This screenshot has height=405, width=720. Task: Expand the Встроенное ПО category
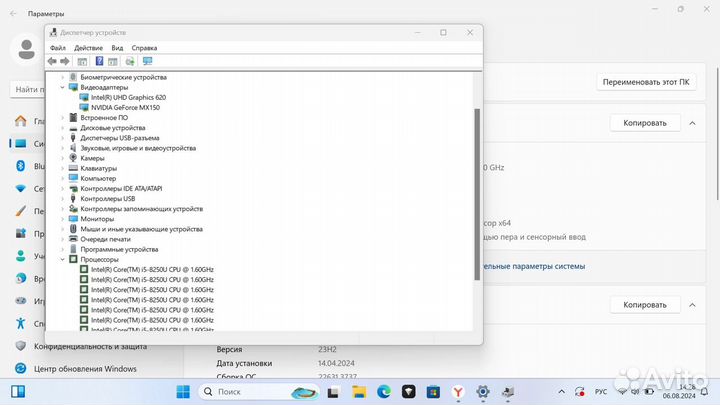pos(62,118)
